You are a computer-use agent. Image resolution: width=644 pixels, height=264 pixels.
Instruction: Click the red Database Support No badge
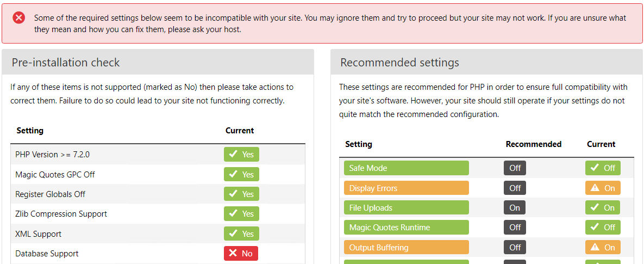point(241,254)
